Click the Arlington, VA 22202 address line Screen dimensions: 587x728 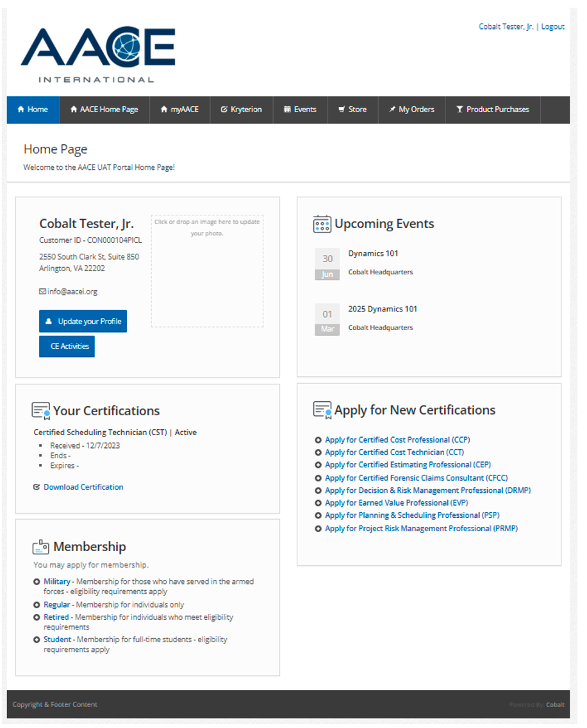coord(72,269)
